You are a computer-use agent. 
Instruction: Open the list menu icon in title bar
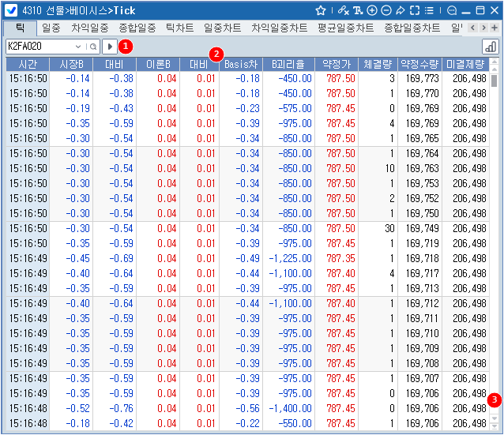coord(431,11)
